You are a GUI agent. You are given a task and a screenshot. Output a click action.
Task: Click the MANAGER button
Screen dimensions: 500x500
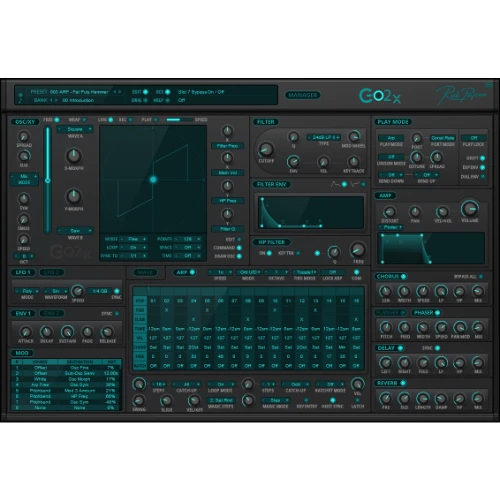click(303, 95)
